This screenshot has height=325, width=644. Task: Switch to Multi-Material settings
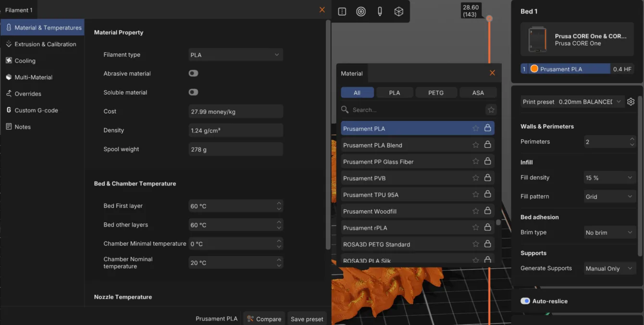(x=42, y=77)
